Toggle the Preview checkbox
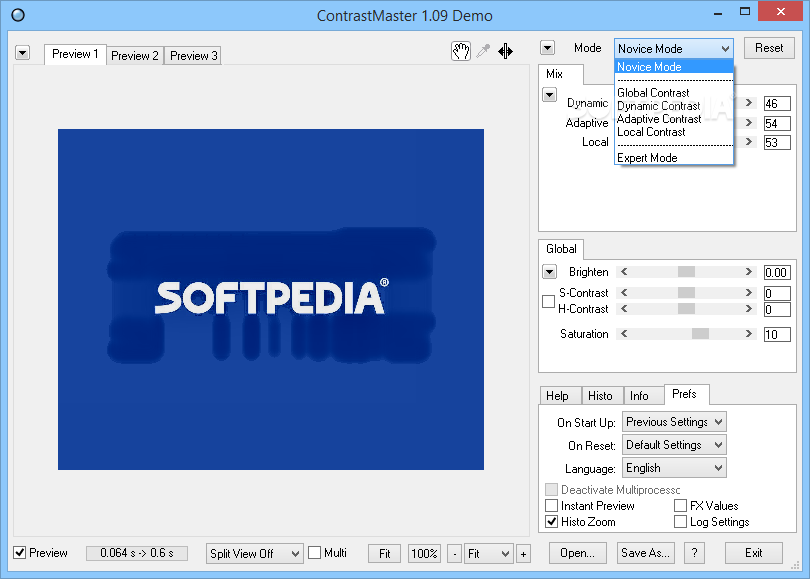The image size is (810, 579). click(x=20, y=553)
